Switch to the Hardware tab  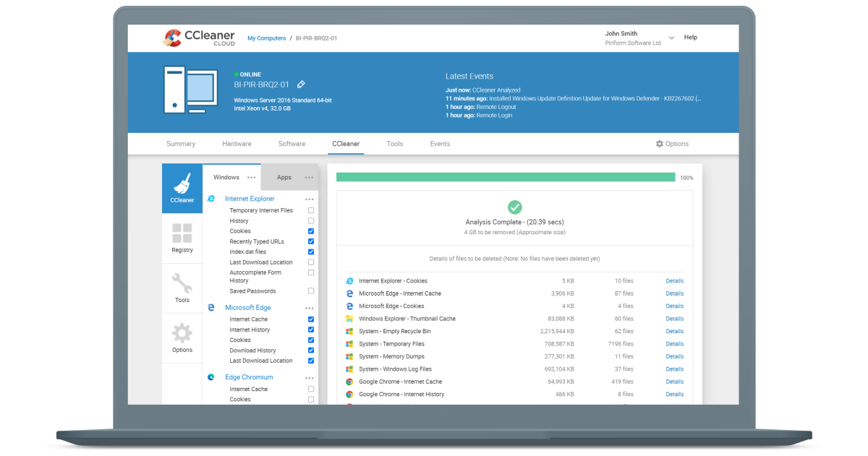pos(237,144)
